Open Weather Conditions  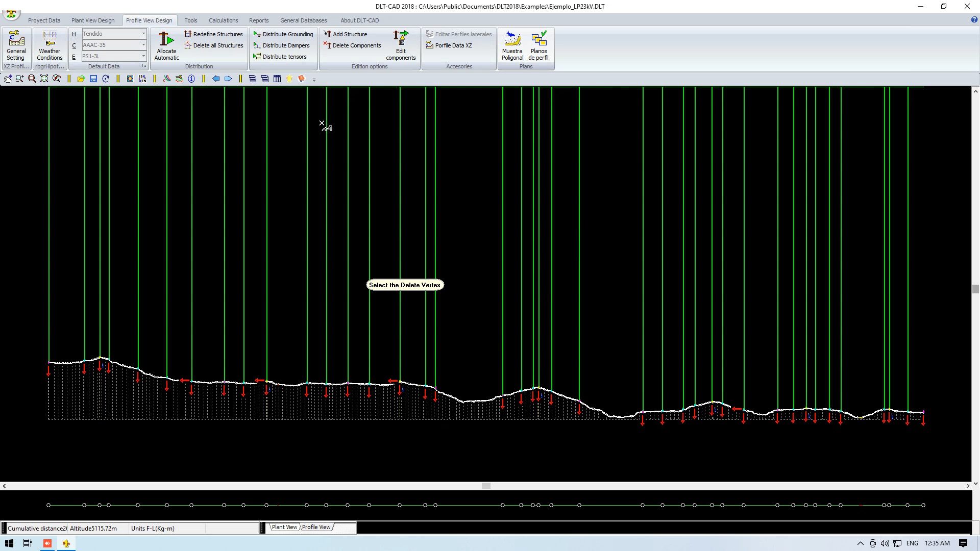[50, 45]
